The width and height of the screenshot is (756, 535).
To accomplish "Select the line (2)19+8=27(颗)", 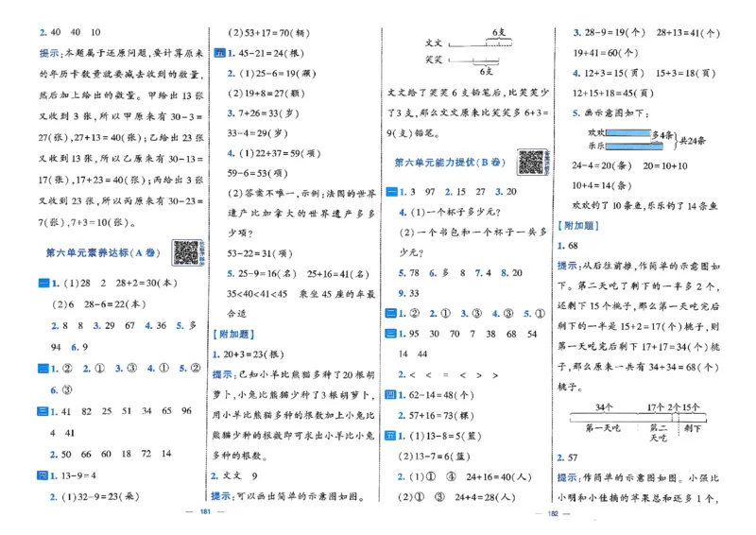I will (x=266, y=94).
